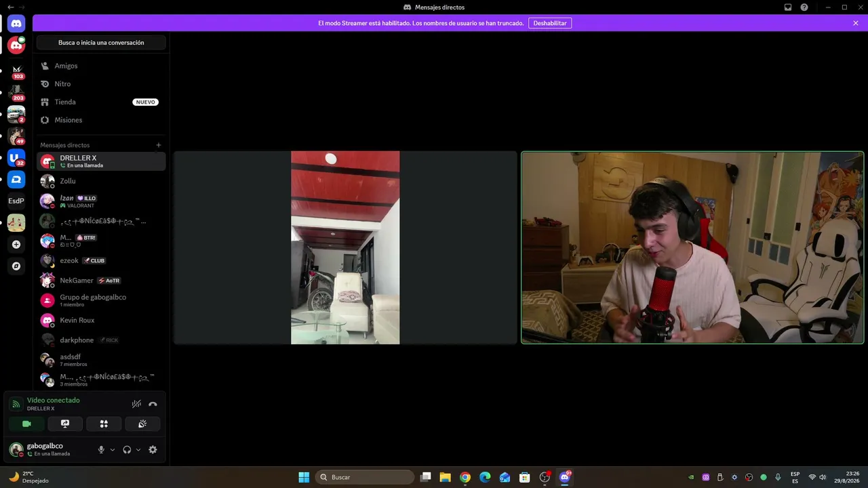Switch the ESP keyboard language indicator

[795, 477]
